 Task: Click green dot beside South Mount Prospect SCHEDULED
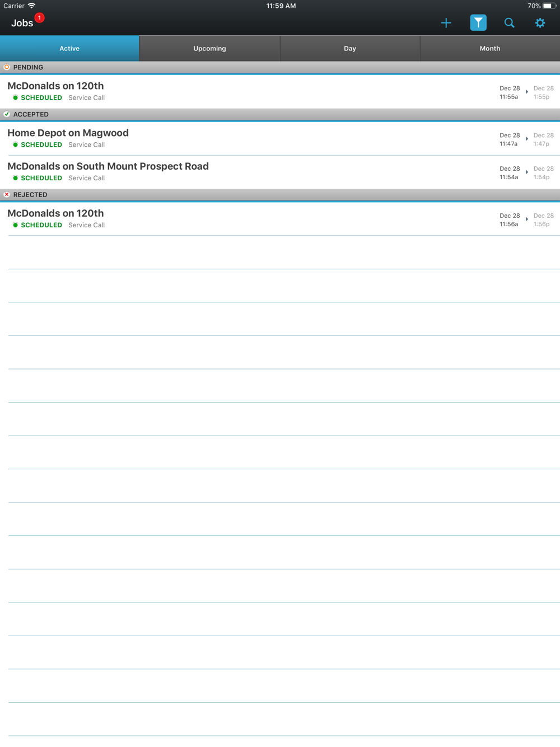click(16, 178)
